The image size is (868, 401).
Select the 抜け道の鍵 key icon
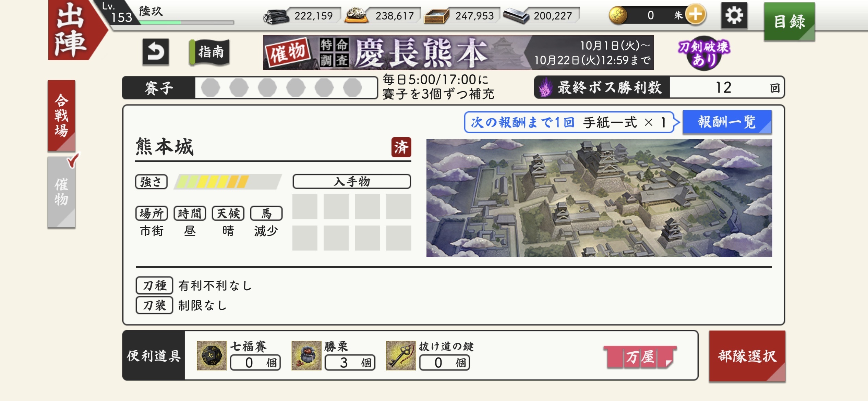pos(401,355)
